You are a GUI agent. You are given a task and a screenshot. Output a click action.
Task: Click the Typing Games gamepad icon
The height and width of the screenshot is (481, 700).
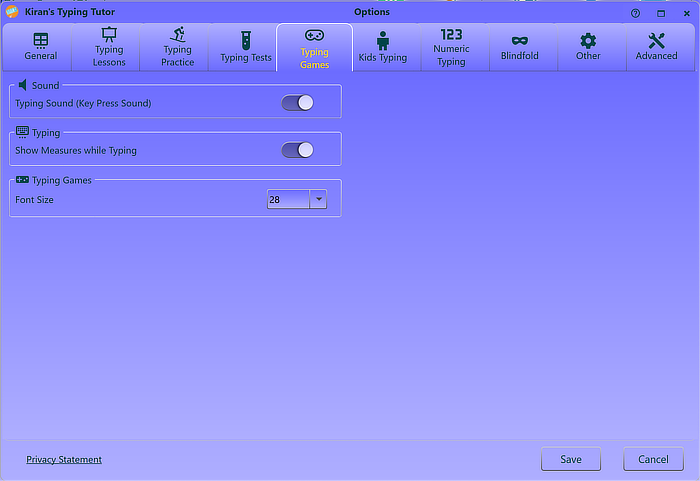click(x=314, y=35)
